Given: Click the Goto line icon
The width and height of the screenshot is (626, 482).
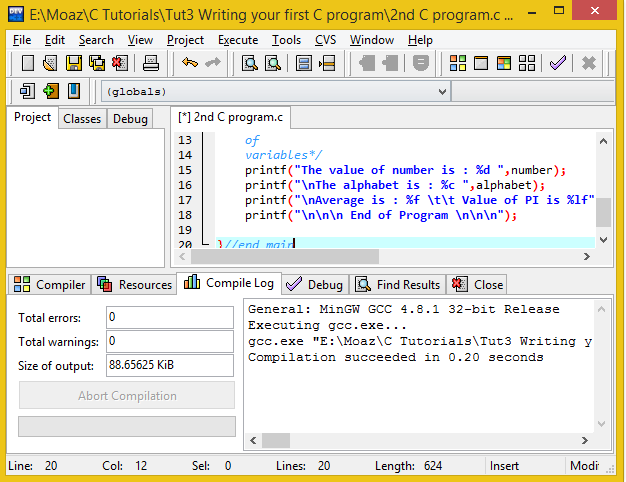Looking at the screenshot, I should (327, 63).
